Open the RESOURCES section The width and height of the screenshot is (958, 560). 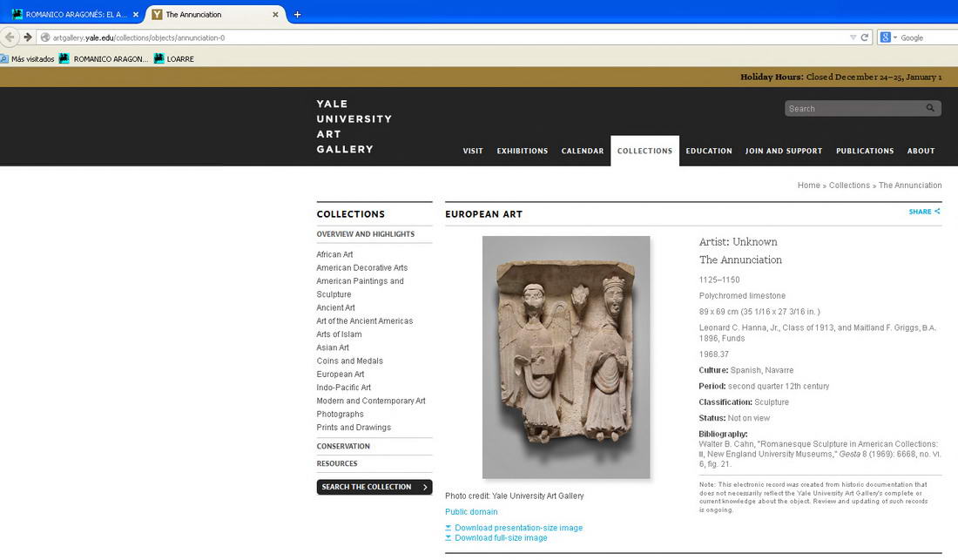(337, 463)
